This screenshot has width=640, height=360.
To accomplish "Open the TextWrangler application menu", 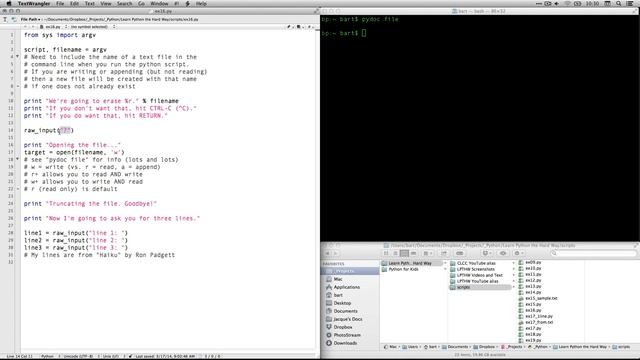I will click(34, 3).
